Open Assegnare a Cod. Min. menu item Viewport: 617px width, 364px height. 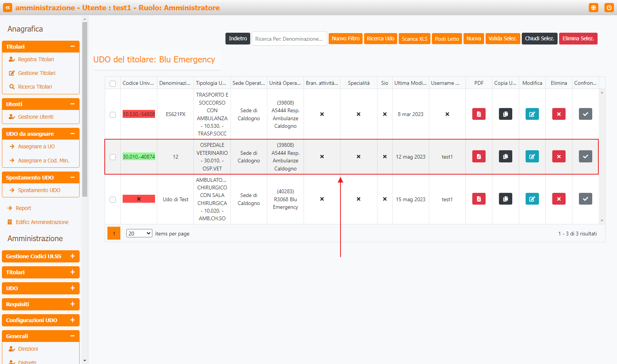[x=43, y=161]
